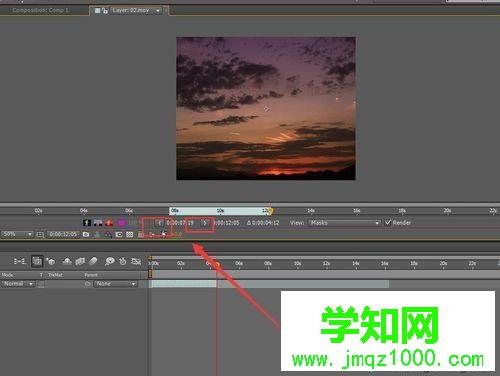Click the region of interest icon

[119, 235]
